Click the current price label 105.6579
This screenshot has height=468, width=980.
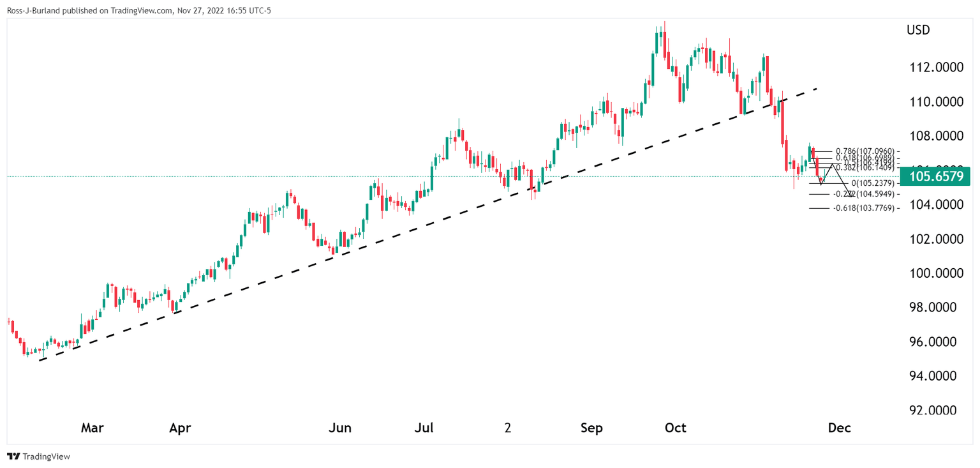point(933,176)
